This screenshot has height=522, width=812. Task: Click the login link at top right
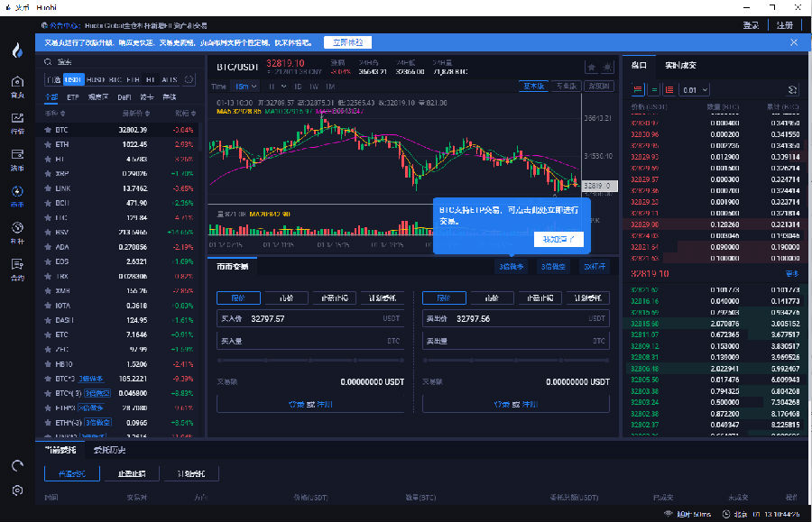tap(751, 25)
